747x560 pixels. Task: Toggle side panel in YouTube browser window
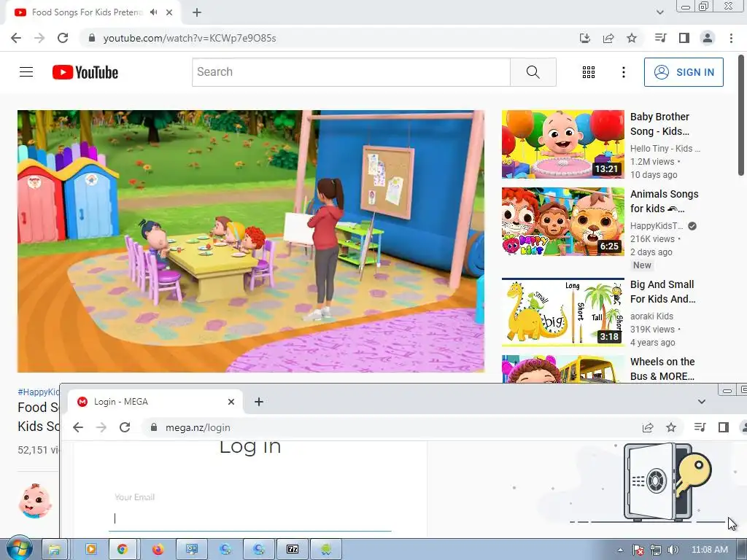pos(684,38)
